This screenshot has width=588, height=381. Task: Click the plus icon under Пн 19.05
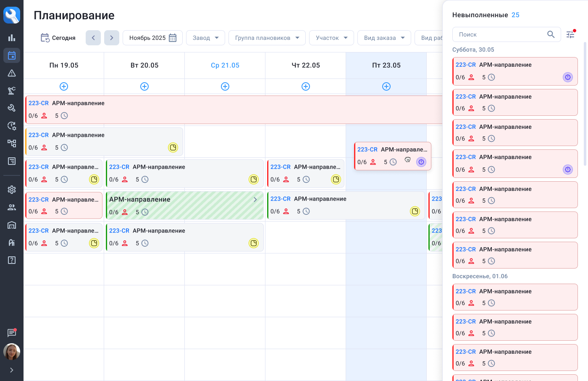(64, 86)
